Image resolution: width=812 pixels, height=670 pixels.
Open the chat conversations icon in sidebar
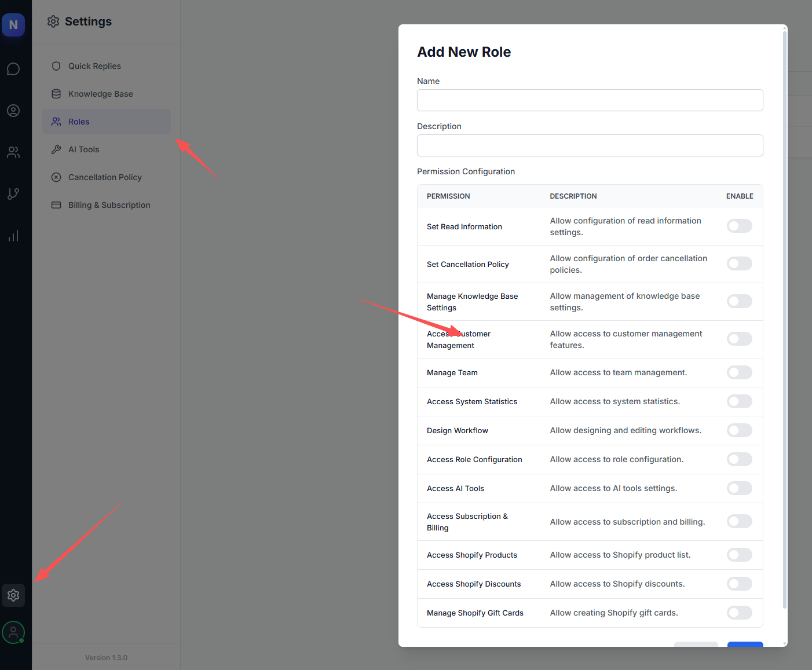tap(13, 69)
